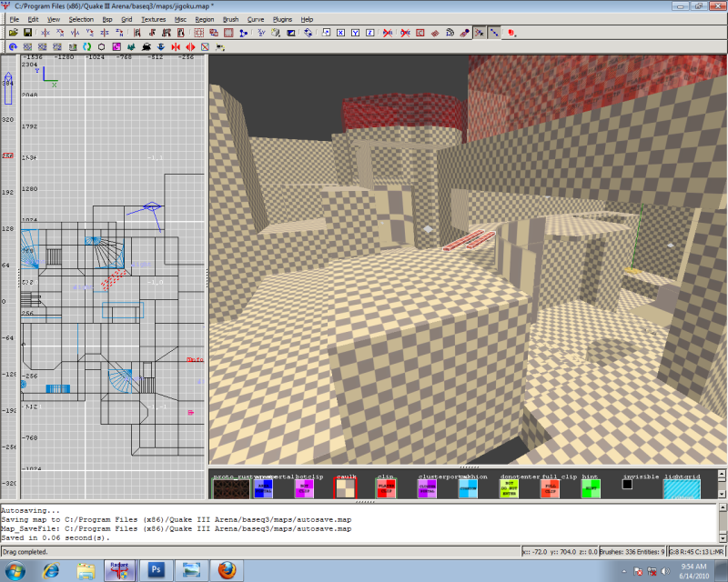This screenshot has width=728, height=582.
Task: Click the green trees plugin icon
Action: tap(131, 47)
